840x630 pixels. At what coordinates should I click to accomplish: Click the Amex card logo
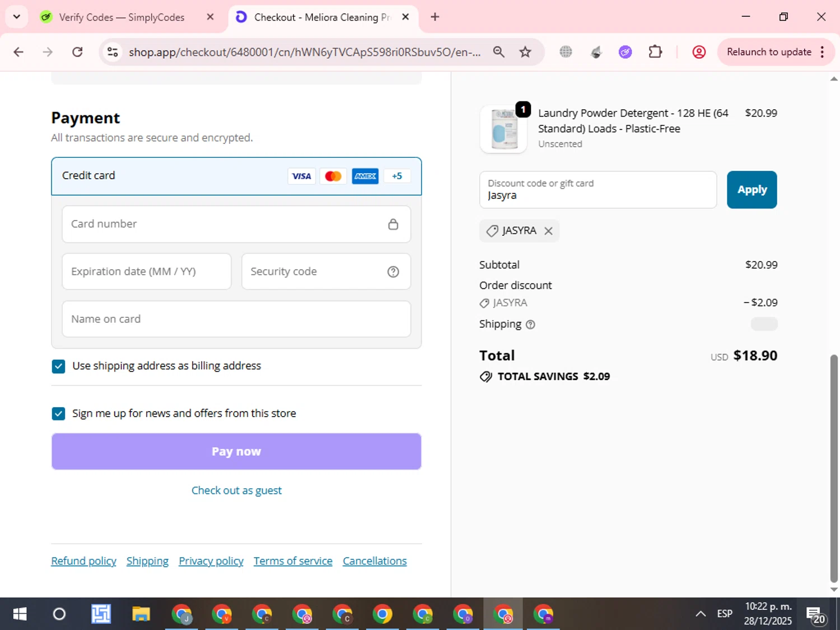pyautogui.click(x=365, y=176)
